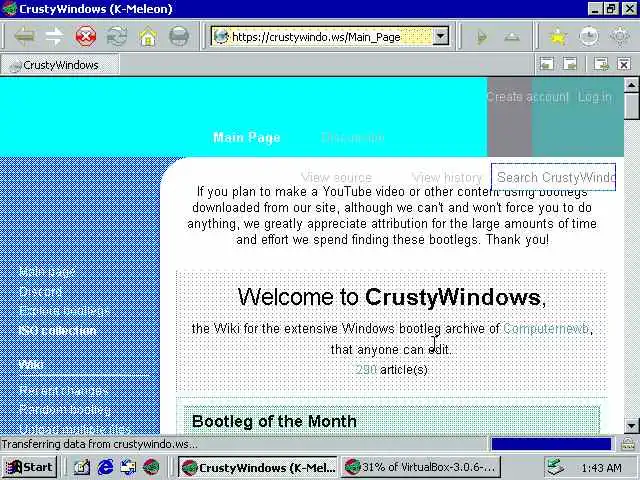Switch to CrustyWindows (K-Mel... taskbar button
Screen dimensions: 640x480
pos(258,467)
